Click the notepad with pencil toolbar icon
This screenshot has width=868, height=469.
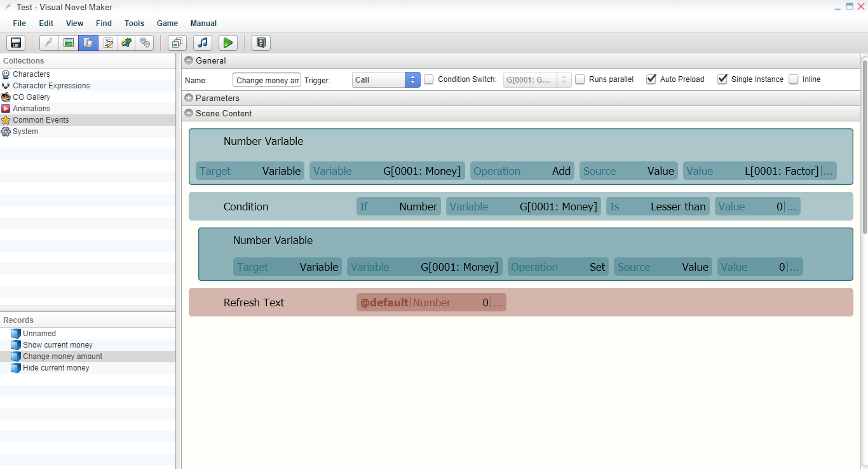coord(108,43)
